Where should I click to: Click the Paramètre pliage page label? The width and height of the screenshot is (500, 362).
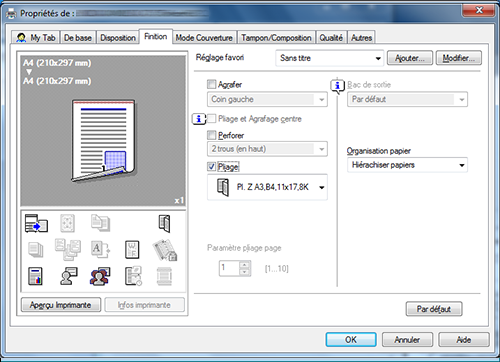(244, 248)
